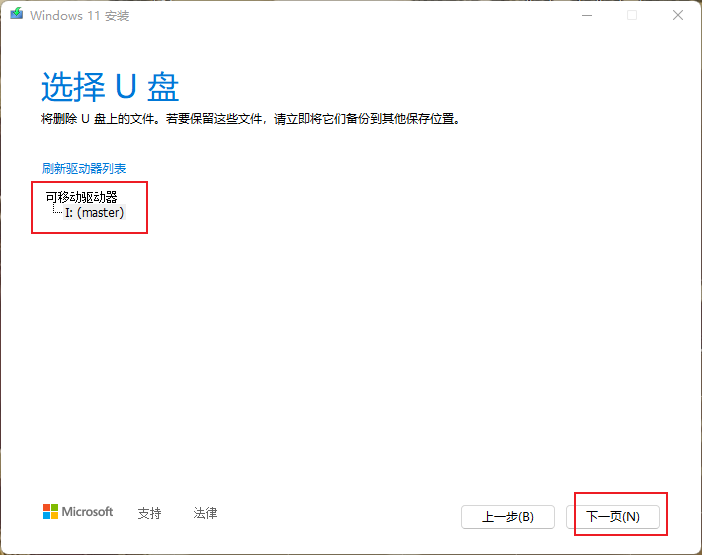702x555 pixels.
Task: Select the I: (master) drive
Action: point(94,212)
